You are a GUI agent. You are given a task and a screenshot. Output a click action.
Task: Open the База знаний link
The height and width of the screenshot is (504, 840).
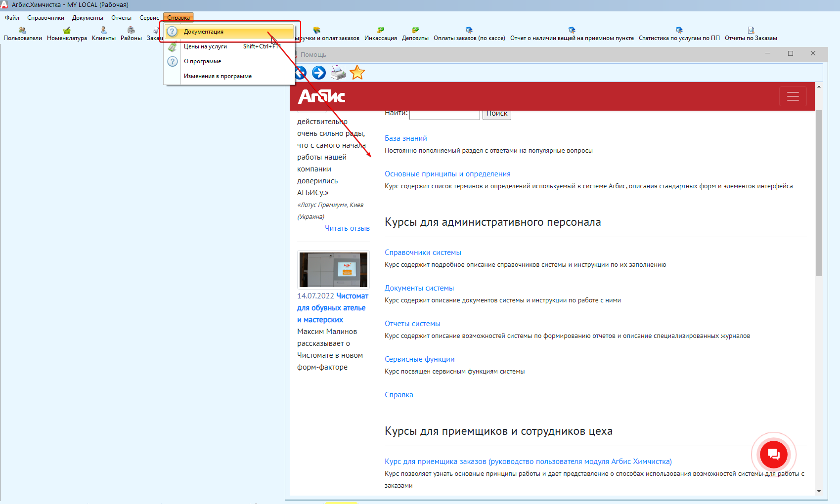click(406, 138)
